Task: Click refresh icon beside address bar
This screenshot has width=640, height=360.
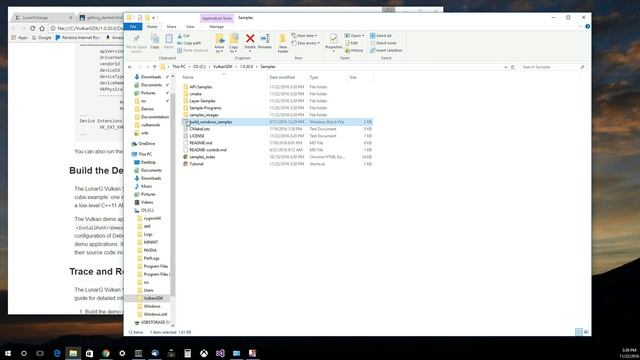Action: (513, 67)
